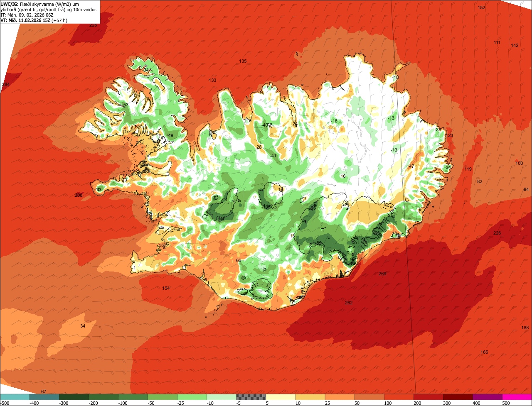Screen dimensions: 532x406
Task: Click the map value 154 southwest of Iceland
Action: pyautogui.click(x=166, y=288)
